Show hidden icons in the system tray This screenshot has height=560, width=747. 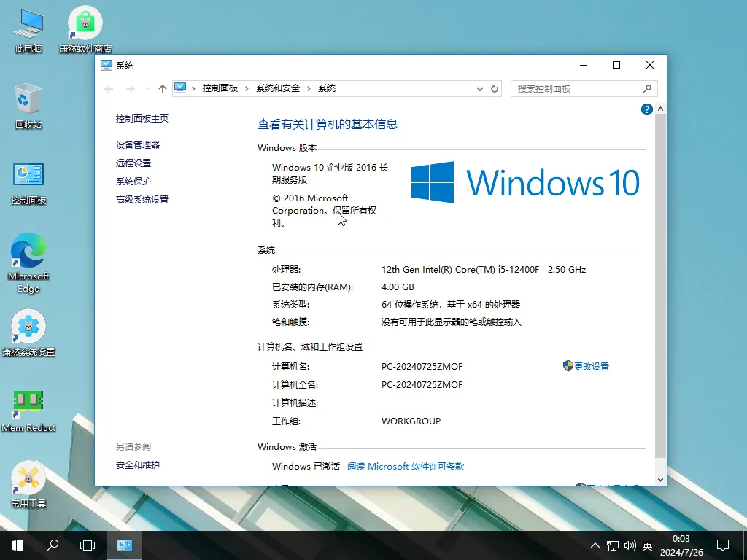click(595, 545)
